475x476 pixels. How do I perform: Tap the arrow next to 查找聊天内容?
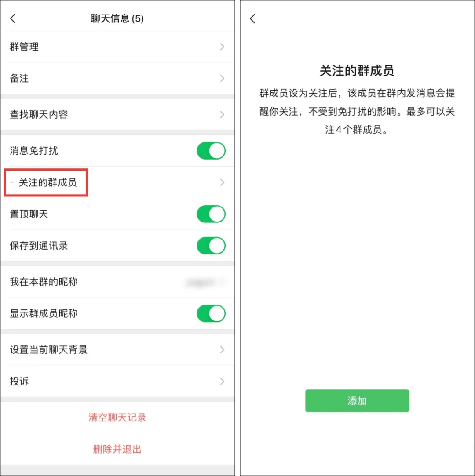point(222,114)
